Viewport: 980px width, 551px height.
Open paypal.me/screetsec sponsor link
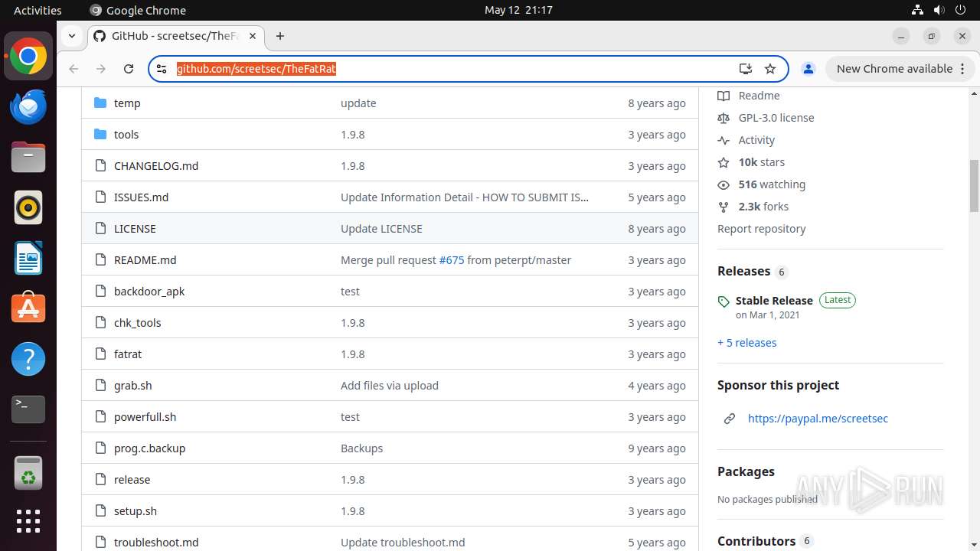pos(818,418)
